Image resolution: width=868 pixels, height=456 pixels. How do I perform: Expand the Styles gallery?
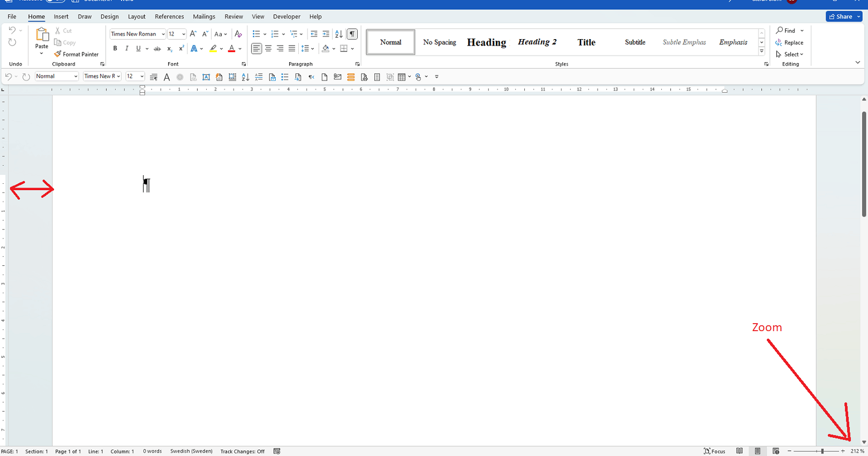761,51
